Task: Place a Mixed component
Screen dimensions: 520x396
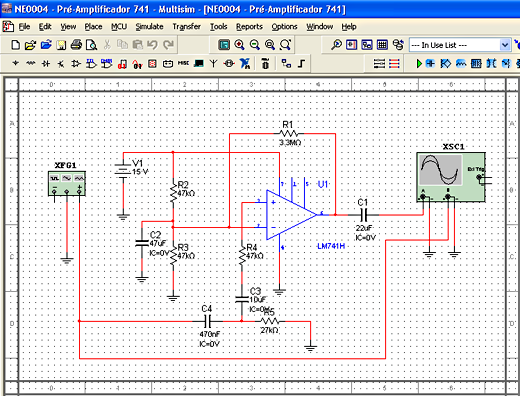Action: point(137,64)
